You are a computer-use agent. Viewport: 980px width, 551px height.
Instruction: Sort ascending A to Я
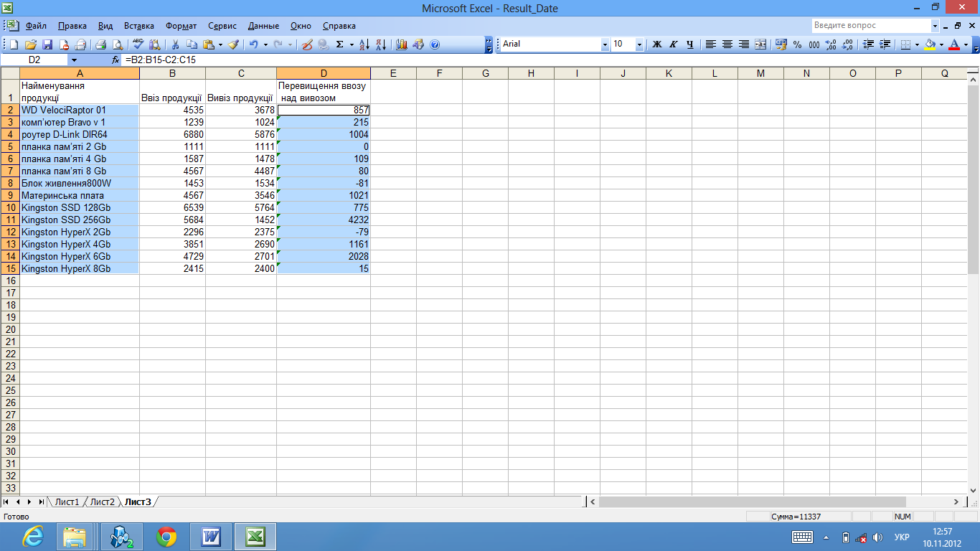coord(364,44)
